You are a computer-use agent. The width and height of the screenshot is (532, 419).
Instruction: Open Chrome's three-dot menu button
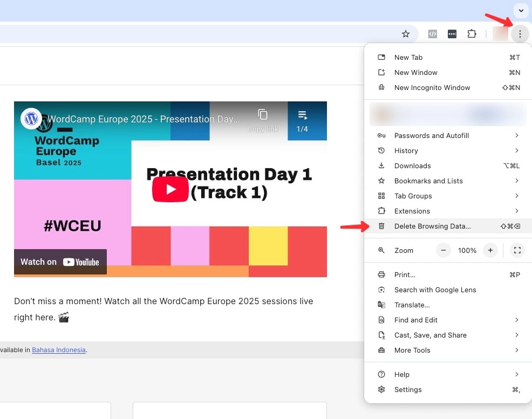click(520, 34)
